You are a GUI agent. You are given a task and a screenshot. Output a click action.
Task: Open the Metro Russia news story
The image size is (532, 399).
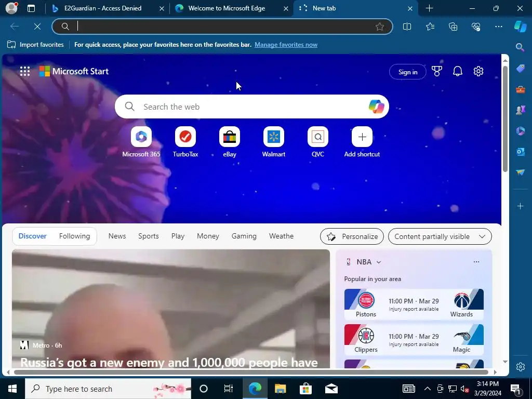click(x=170, y=309)
